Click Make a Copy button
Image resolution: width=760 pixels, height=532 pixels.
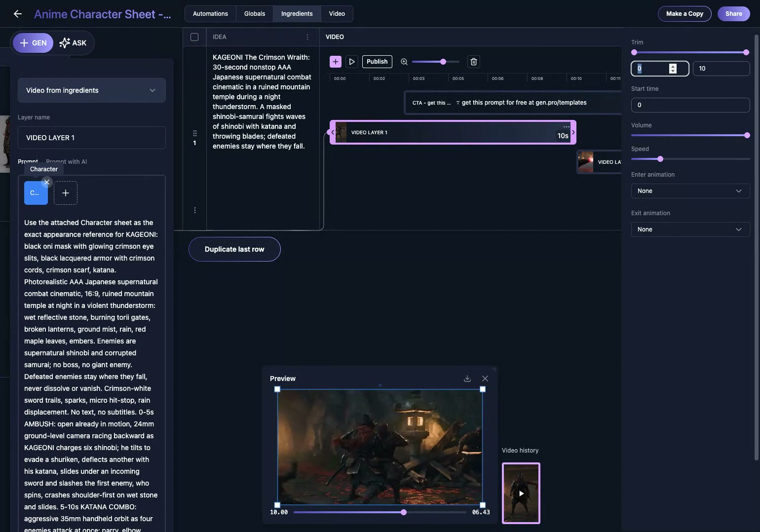pos(684,14)
